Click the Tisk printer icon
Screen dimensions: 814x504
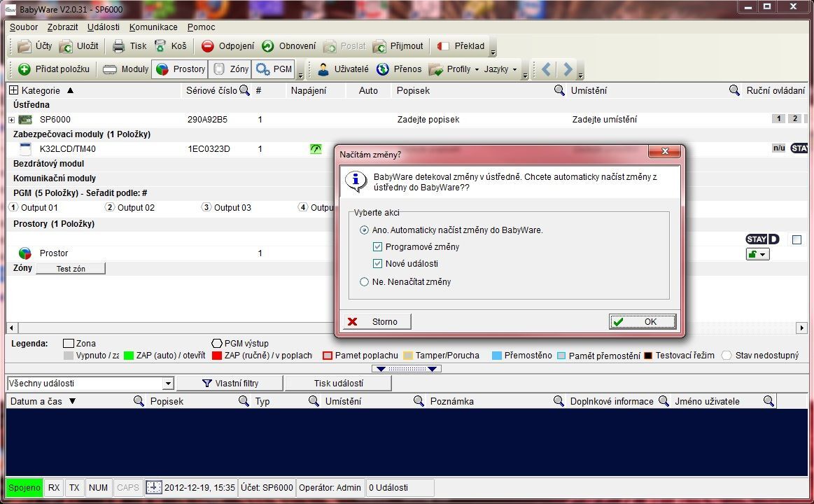(x=120, y=46)
